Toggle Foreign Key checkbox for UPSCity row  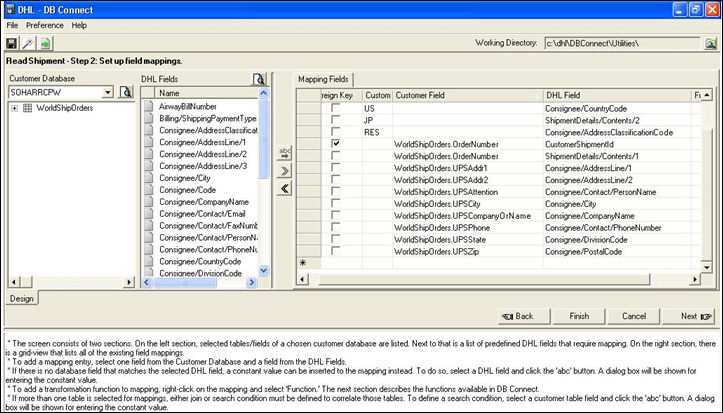click(336, 204)
